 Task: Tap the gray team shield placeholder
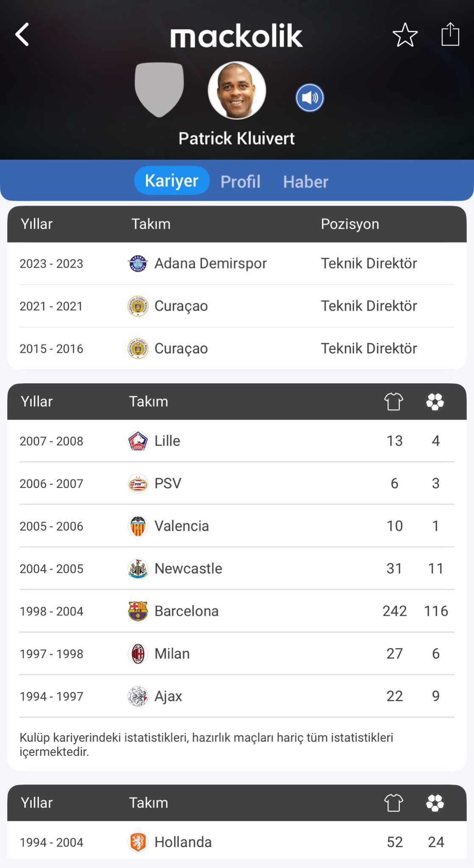tap(159, 89)
